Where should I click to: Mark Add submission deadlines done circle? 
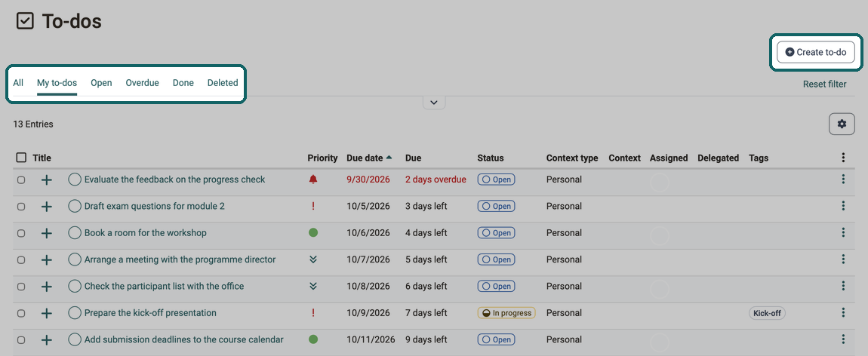pos(75,339)
